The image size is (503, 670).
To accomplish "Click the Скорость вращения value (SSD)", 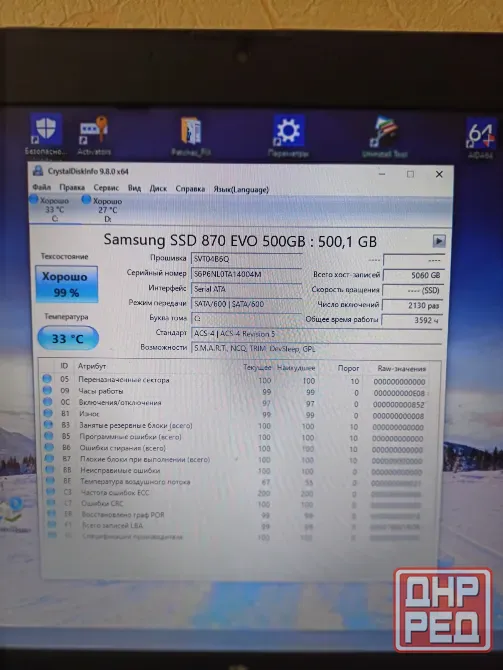I will tap(413, 291).
